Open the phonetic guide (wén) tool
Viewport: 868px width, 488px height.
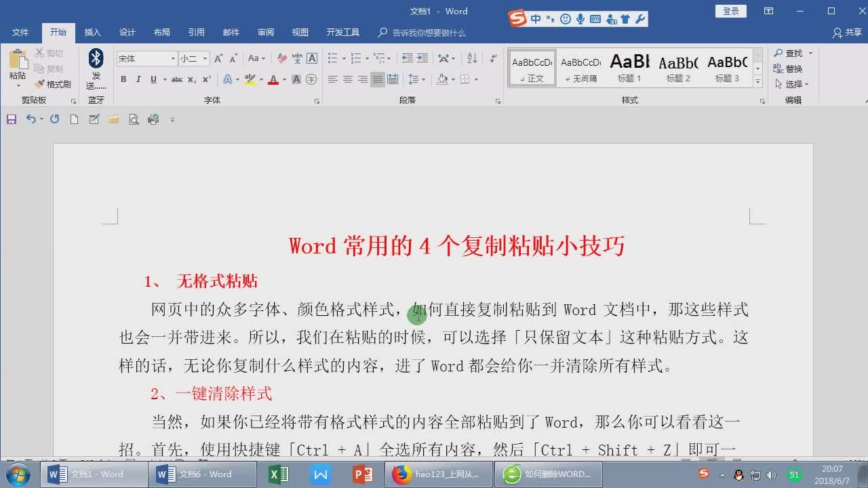[297, 59]
